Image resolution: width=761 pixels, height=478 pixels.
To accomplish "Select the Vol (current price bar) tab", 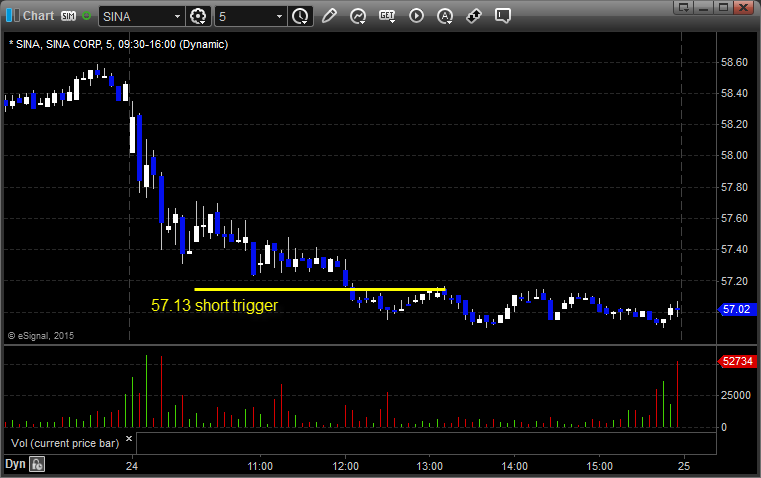I will click(63, 442).
